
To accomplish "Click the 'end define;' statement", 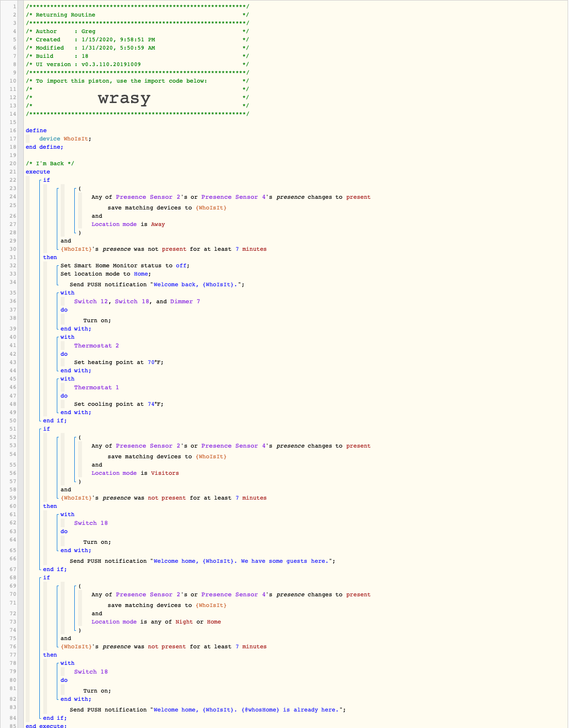I will [x=45, y=147].
